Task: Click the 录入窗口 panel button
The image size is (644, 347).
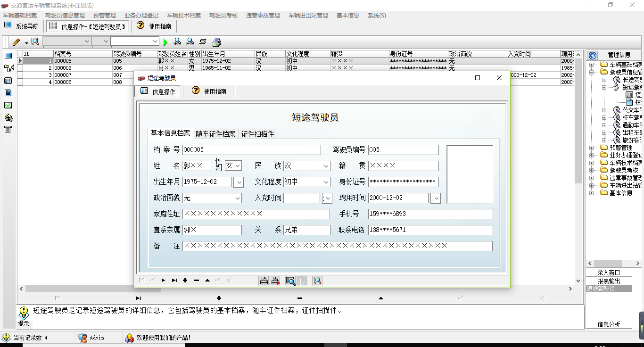Action: coord(609,273)
